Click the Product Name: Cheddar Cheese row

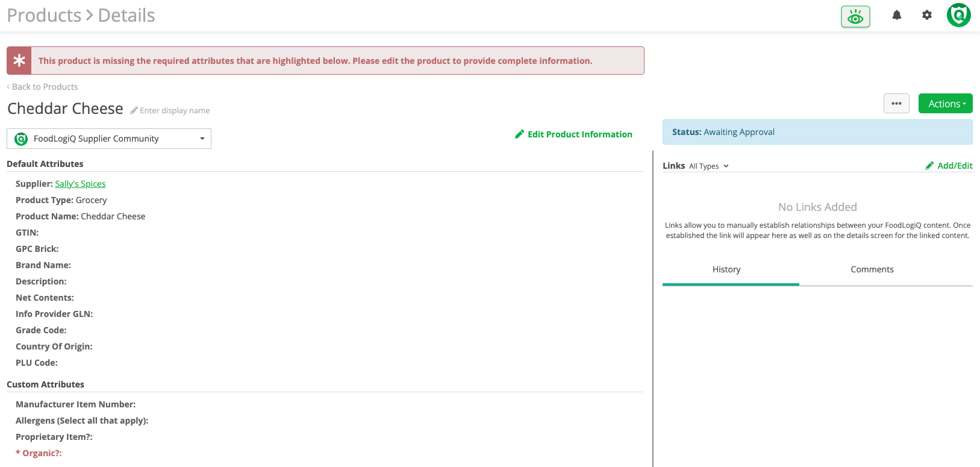(x=81, y=216)
